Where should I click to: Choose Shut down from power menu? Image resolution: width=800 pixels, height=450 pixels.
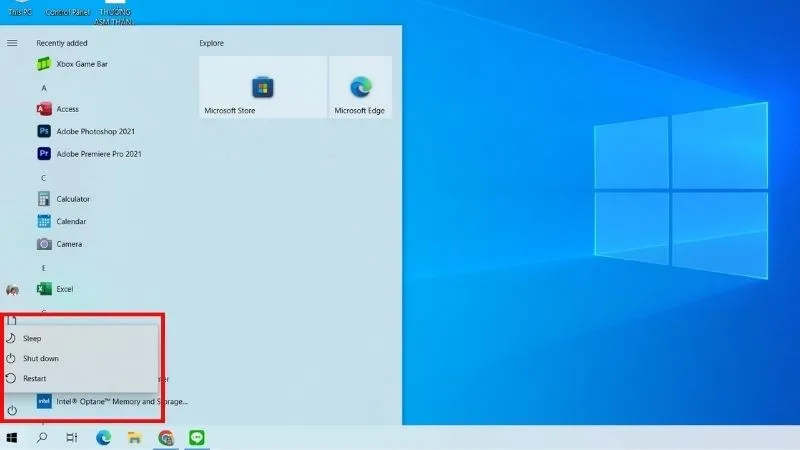pos(82,358)
